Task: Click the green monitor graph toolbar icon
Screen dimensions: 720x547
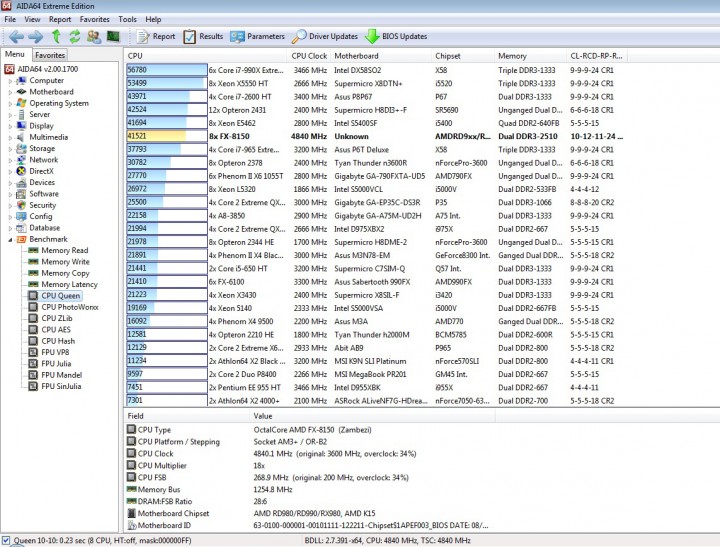Action: [x=113, y=36]
